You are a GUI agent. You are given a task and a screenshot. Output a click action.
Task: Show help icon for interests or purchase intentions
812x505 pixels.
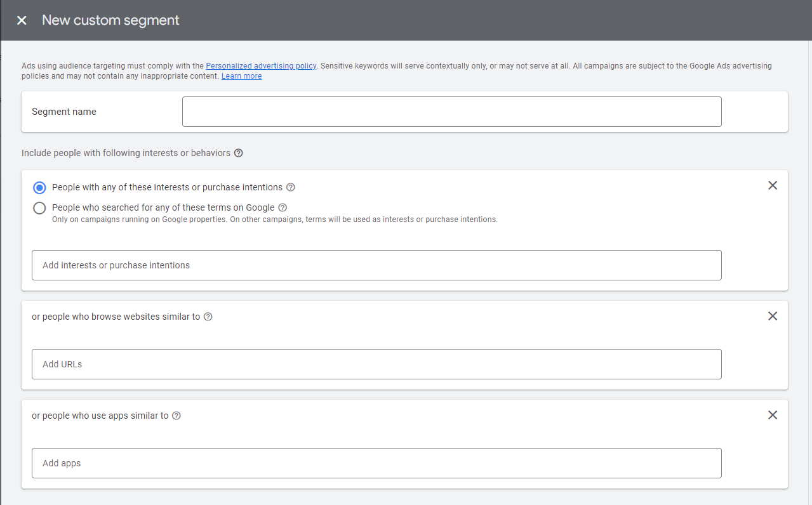coord(291,187)
